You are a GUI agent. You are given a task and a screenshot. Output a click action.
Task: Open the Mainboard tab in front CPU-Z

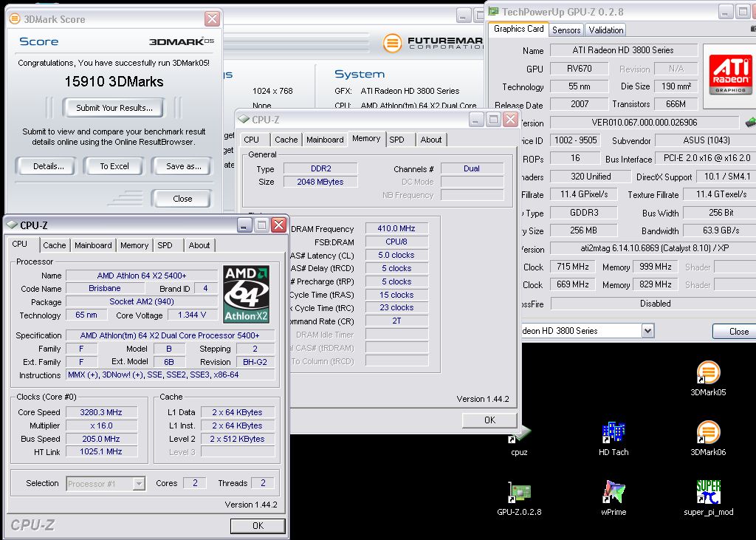click(93, 245)
